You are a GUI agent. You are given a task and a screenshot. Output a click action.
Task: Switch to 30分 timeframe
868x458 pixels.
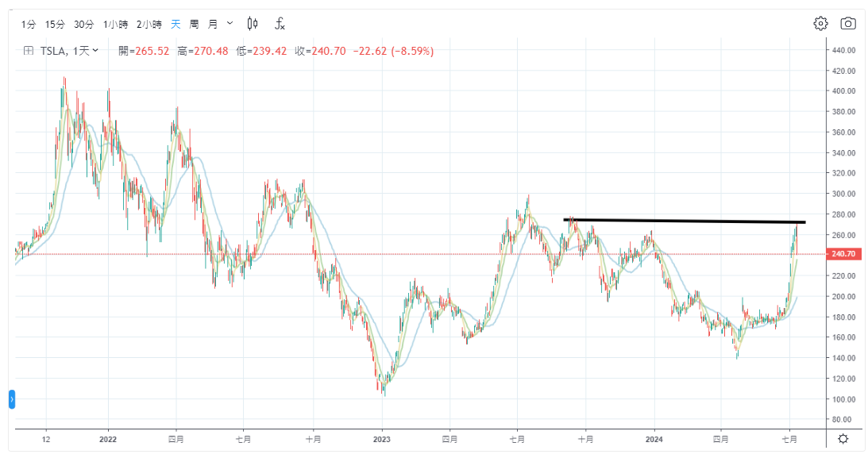point(83,24)
